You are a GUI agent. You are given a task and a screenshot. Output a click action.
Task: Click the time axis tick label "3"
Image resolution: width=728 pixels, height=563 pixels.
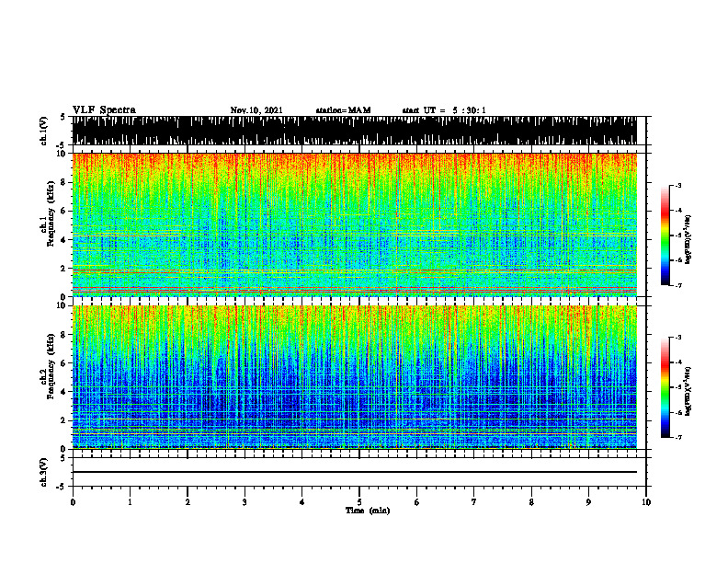click(245, 502)
